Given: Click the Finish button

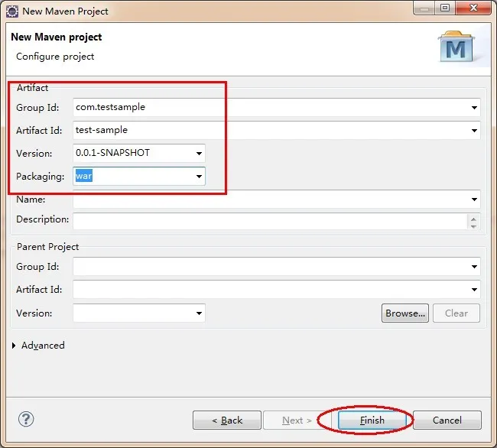Looking at the screenshot, I should [372, 420].
